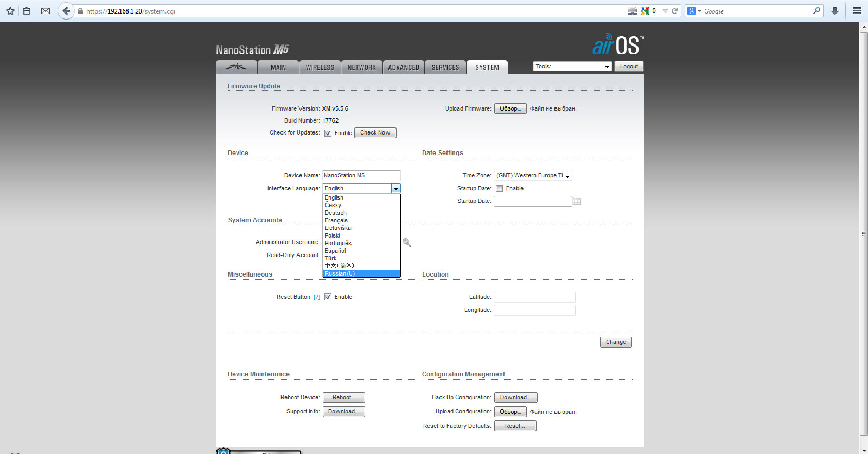Switch to the WIRELESS tab
Image resolution: width=868 pixels, height=454 pixels.
[x=320, y=67]
